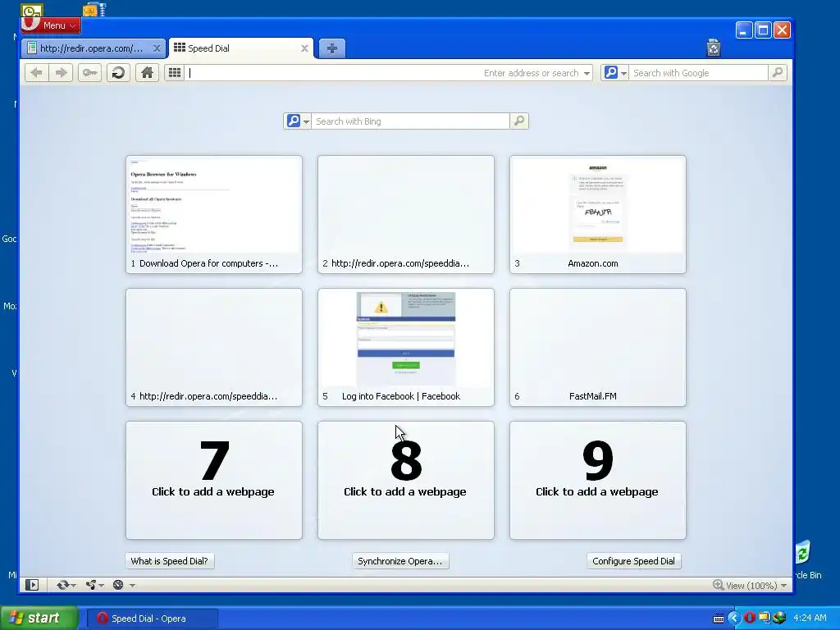Click the keyboard icon in system tray
Image resolution: width=840 pixels, height=630 pixels.
[719, 619]
